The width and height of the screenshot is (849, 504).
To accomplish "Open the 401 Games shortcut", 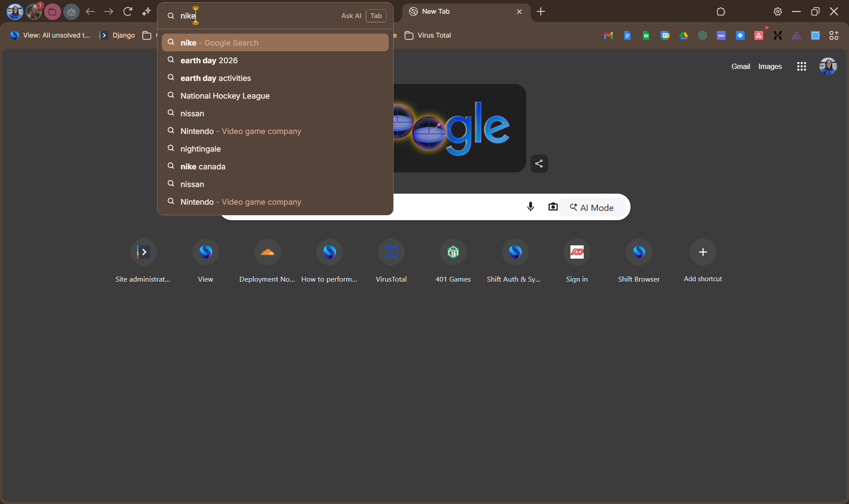I will (x=453, y=261).
